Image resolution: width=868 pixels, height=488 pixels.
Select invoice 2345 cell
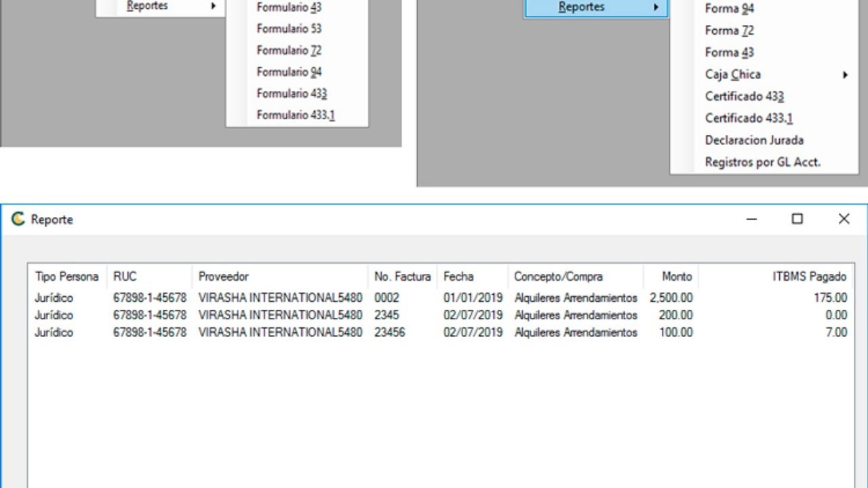point(387,315)
